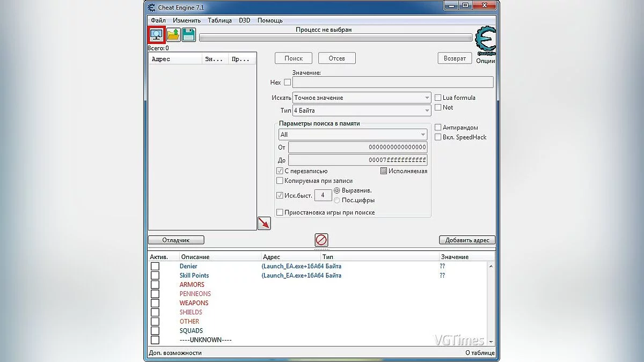Activate the Skill Points cheat entry
The image size is (644, 362).
click(x=155, y=275)
